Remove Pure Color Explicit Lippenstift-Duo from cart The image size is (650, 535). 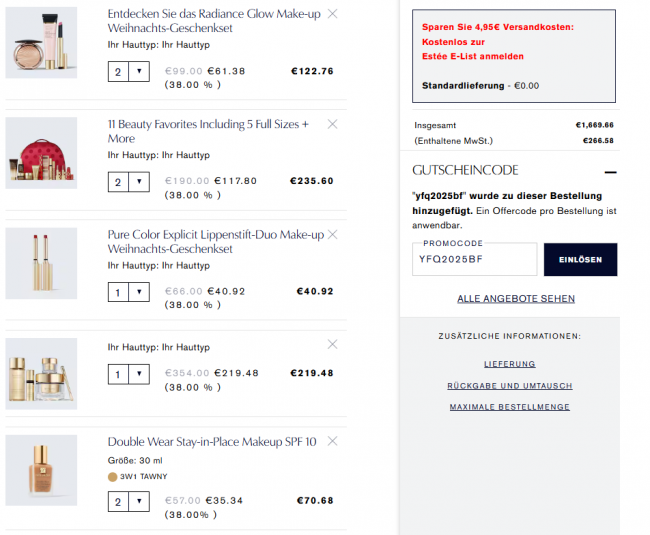pyautogui.click(x=333, y=234)
